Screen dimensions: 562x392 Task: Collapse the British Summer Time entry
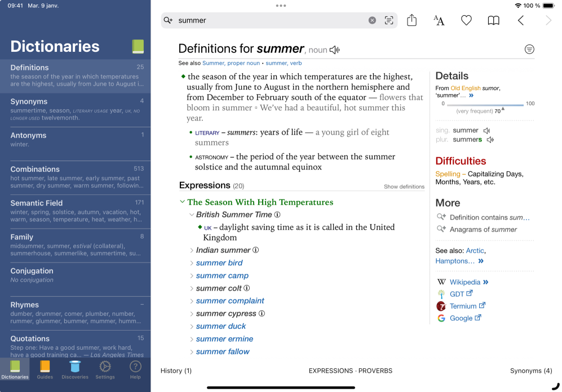[x=192, y=215]
